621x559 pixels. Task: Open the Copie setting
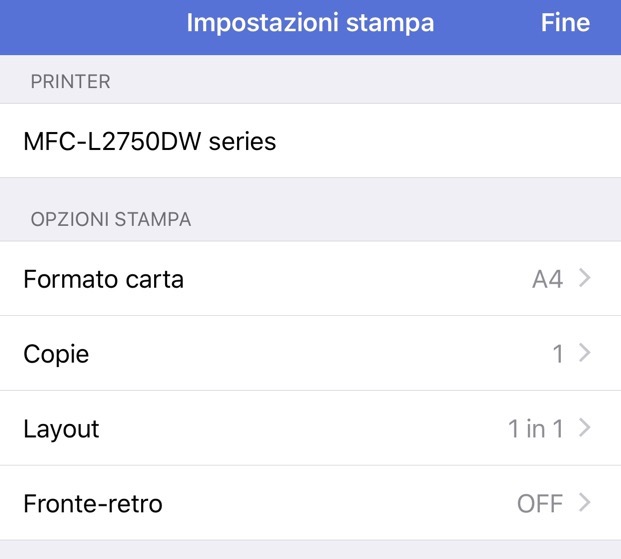[56, 354]
